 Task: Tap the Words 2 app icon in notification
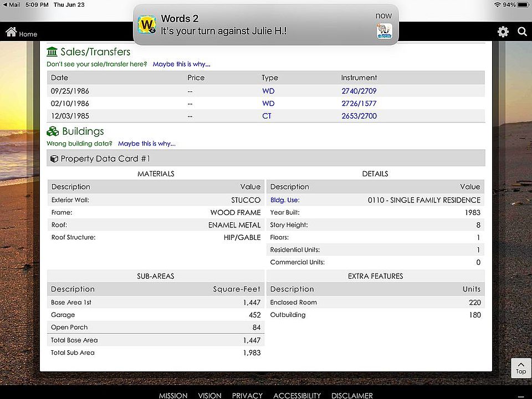pos(147,25)
